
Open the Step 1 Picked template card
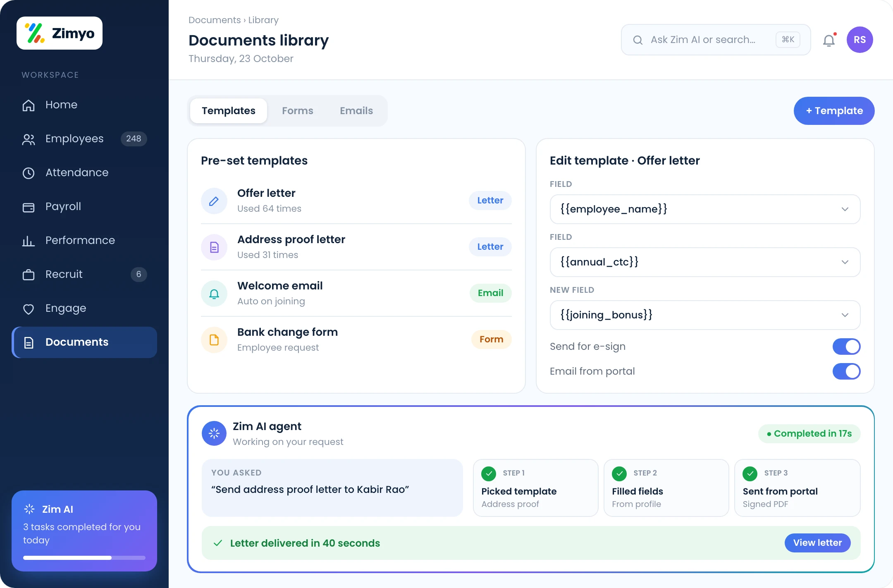[x=536, y=488]
